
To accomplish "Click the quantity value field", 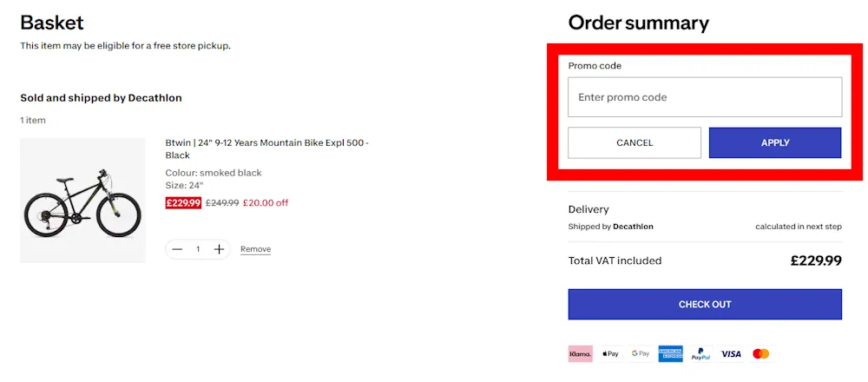I will (x=198, y=249).
